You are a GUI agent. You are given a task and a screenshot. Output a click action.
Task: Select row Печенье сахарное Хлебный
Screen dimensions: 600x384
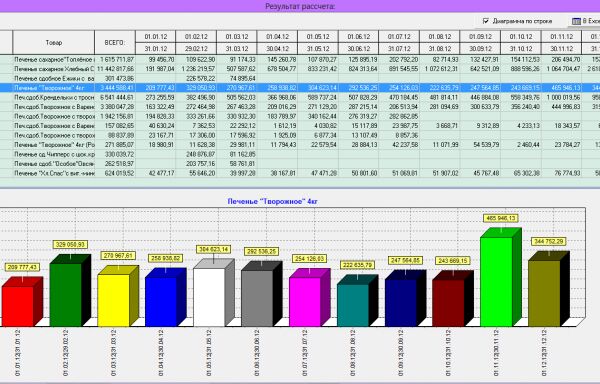[x=300, y=69]
